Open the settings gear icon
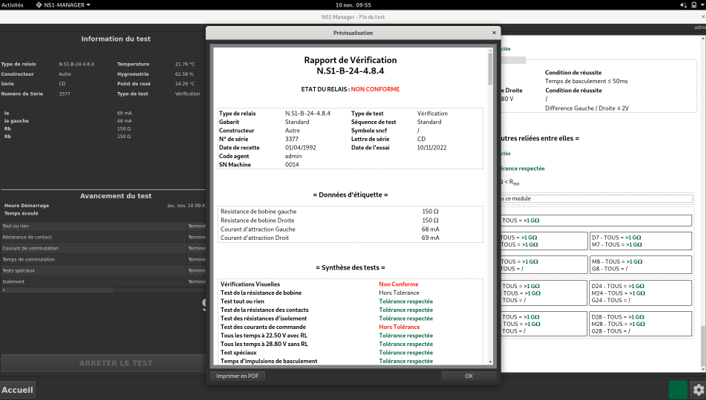The width and height of the screenshot is (706, 400). coord(698,389)
